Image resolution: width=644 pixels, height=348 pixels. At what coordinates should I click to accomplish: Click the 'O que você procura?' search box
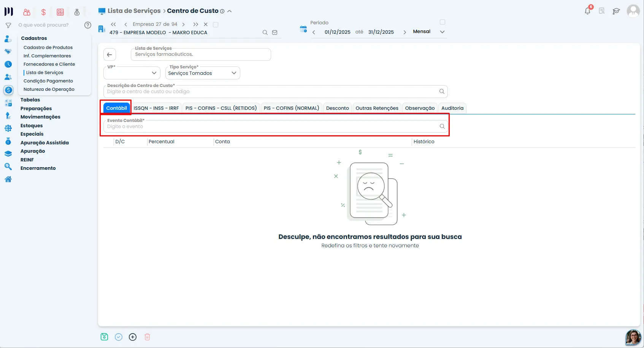(44, 25)
